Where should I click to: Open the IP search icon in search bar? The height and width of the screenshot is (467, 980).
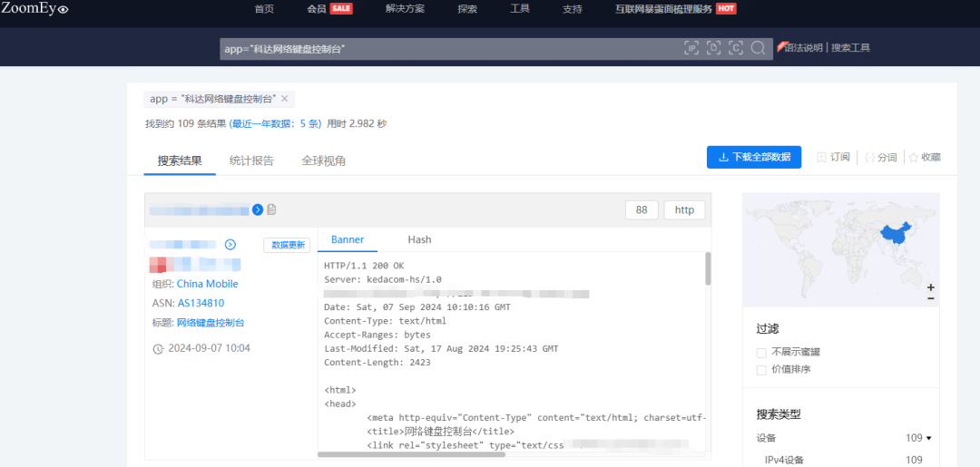pyautogui.click(x=691, y=48)
